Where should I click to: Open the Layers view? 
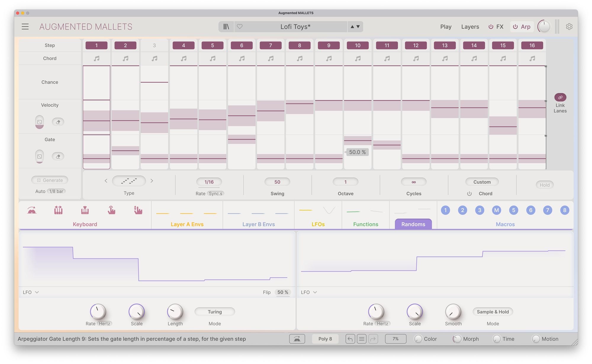(470, 27)
